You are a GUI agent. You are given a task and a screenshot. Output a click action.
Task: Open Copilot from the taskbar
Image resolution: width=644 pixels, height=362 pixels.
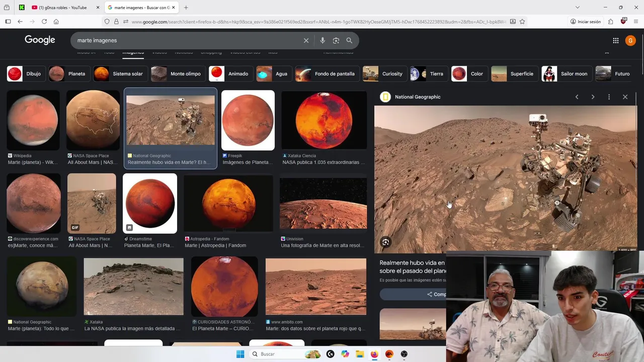(x=345, y=354)
